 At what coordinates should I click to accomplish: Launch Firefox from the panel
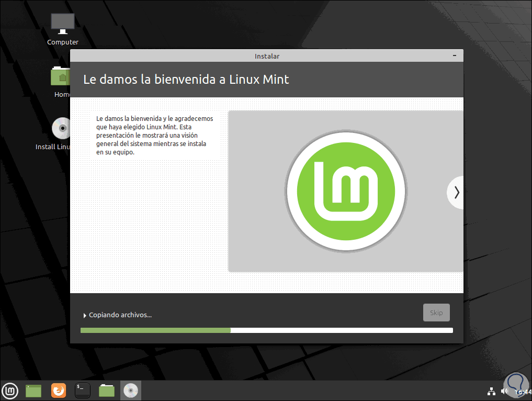point(59,391)
